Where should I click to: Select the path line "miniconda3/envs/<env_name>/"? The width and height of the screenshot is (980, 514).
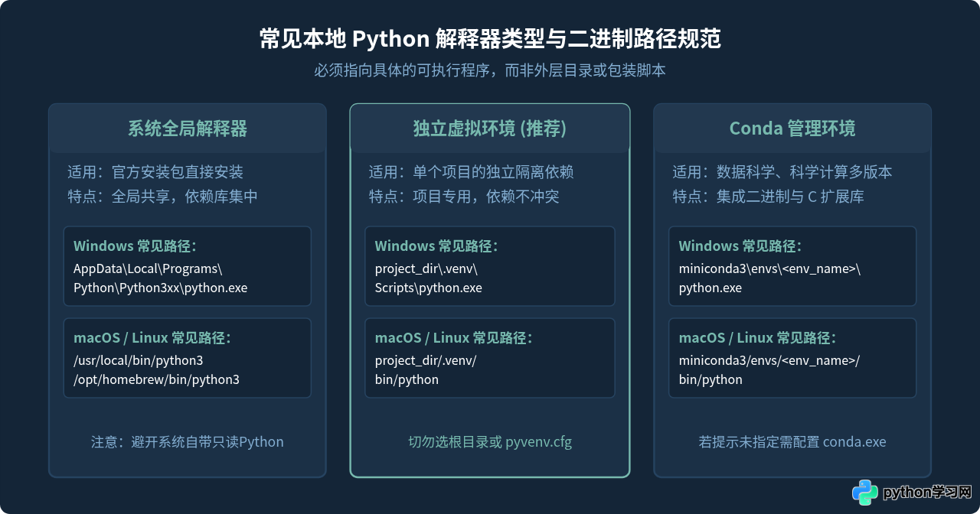769,360
